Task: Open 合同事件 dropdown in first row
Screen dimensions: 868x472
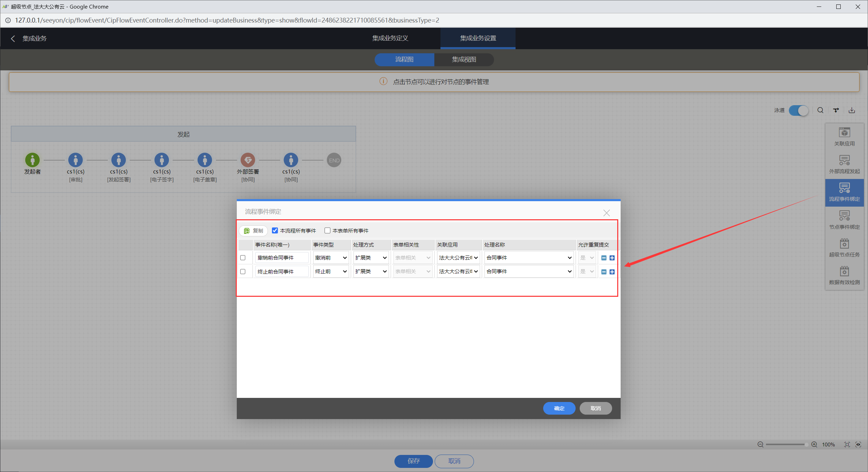Action: coord(529,258)
